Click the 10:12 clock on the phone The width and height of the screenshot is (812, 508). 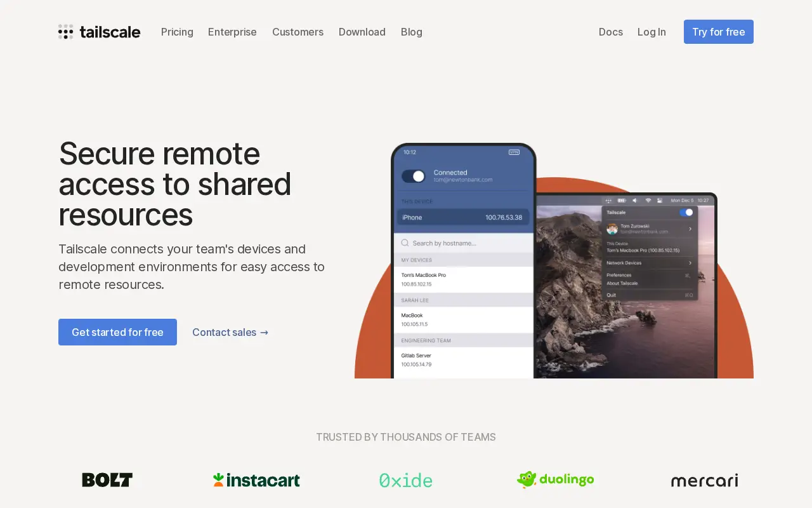pyautogui.click(x=410, y=152)
